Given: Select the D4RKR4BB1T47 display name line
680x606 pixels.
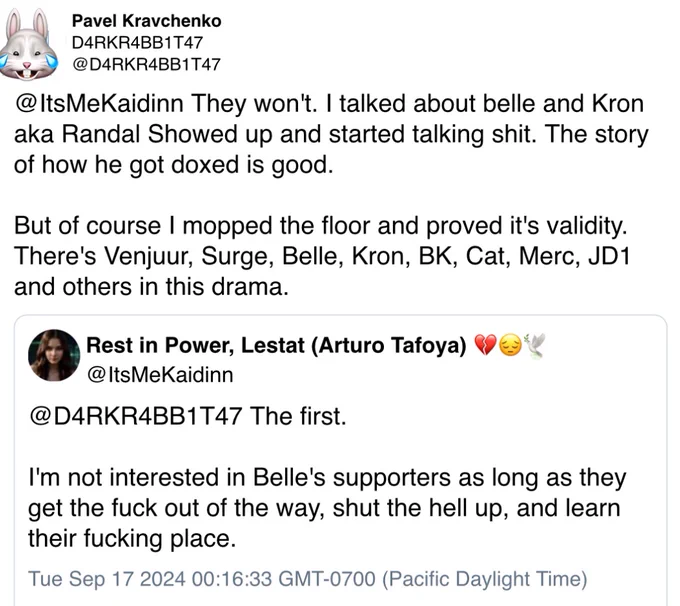Looking at the screenshot, I should (137, 43).
